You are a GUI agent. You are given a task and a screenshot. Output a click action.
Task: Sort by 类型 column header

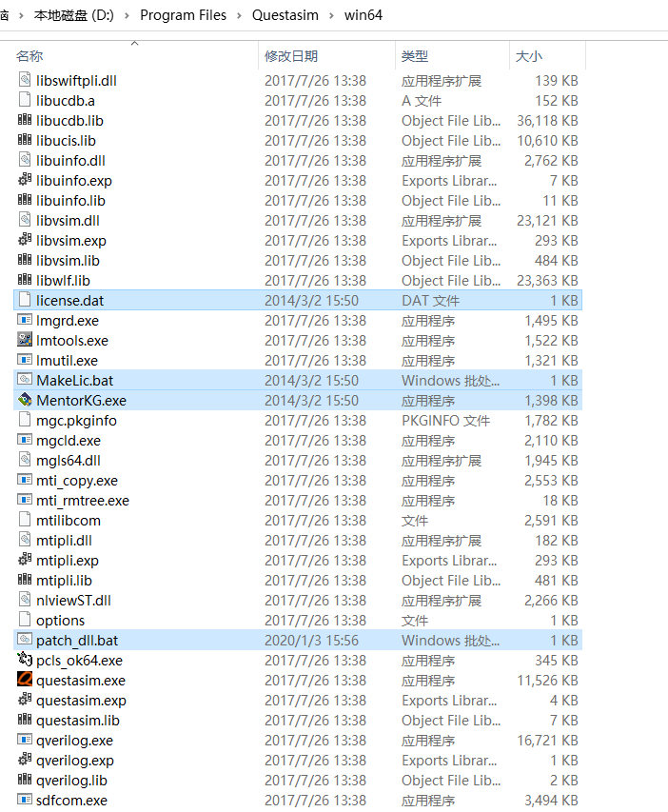coord(415,56)
